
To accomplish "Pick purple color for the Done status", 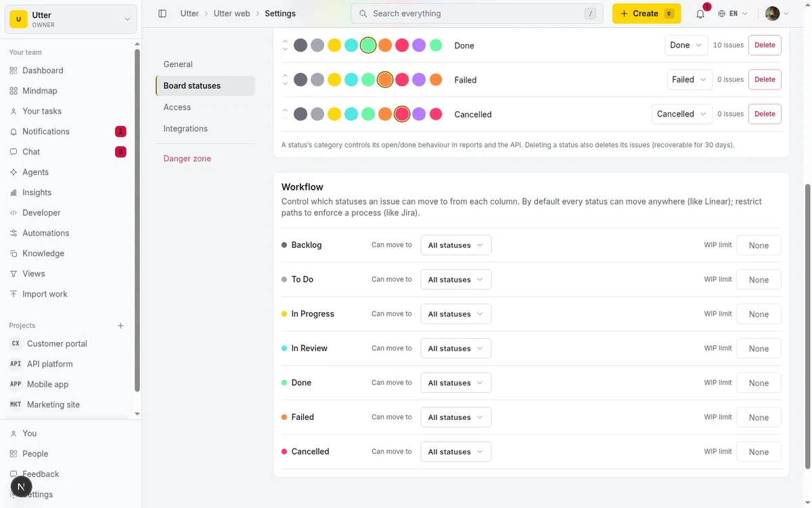I will (x=419, y=45).
